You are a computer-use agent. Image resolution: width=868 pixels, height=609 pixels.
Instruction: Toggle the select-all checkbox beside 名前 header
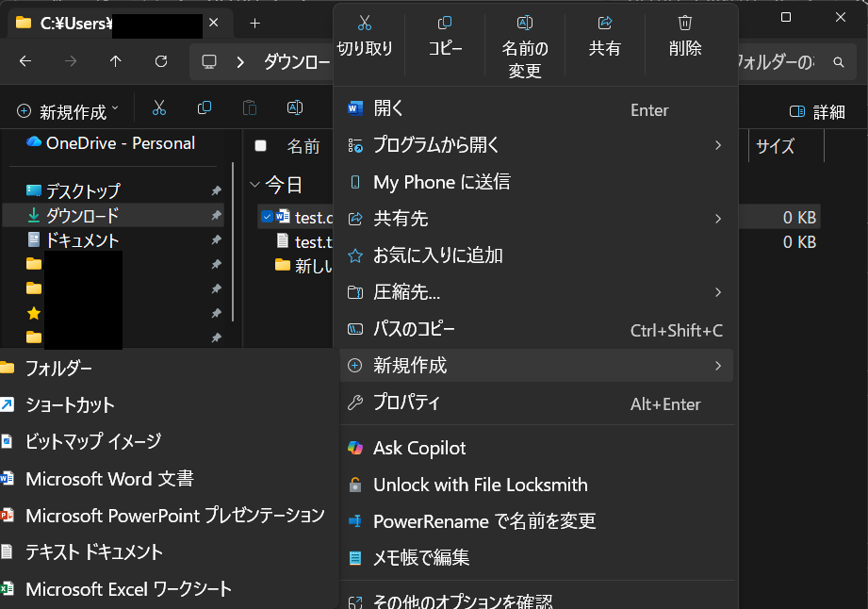[261, 146]
